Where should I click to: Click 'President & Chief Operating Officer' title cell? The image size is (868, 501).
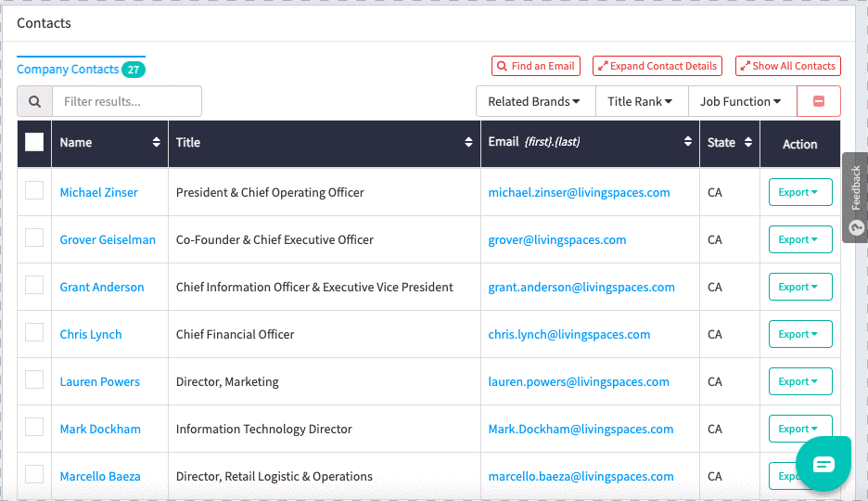click(x=270, y=193)
